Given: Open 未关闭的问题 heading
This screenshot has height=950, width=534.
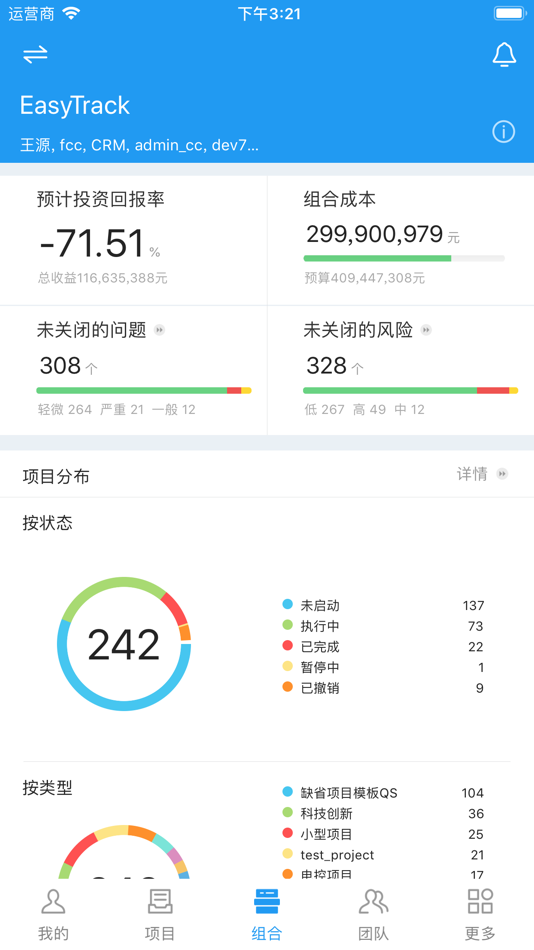Looking at the screenshot, I should pos(92,330).
